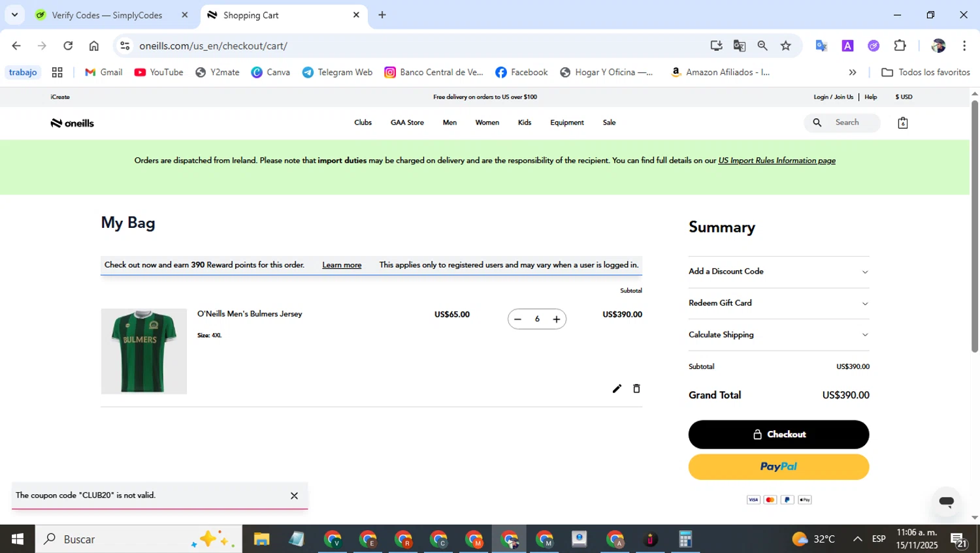This screenshot has height=553, width=980.
Task: Click the O'Neills logo
Action: coord(73,123)
